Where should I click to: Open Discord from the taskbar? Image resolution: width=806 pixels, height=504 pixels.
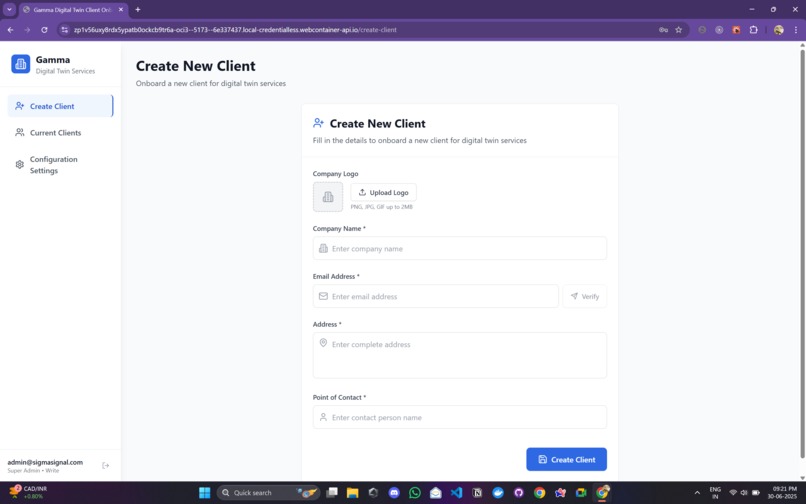394,493
